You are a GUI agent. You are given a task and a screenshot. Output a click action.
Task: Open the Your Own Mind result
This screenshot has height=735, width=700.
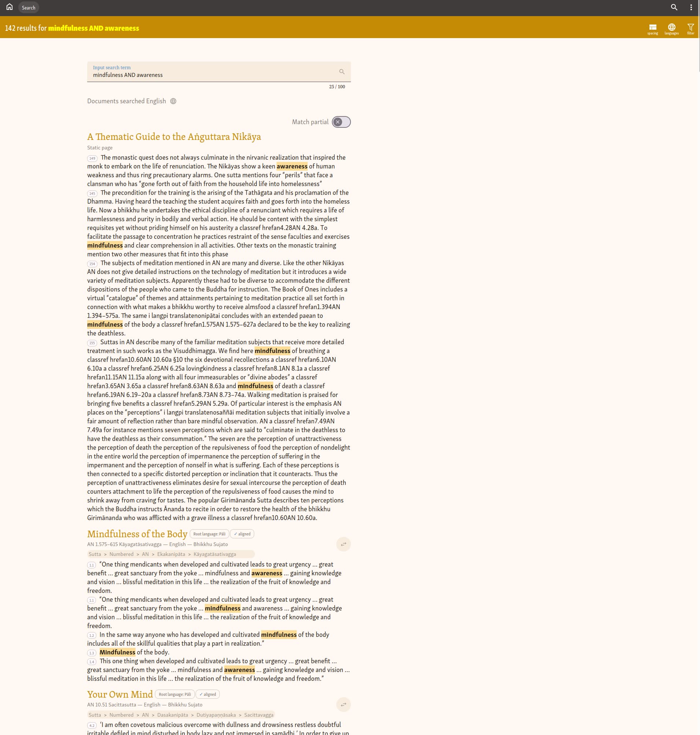[120, 694]
